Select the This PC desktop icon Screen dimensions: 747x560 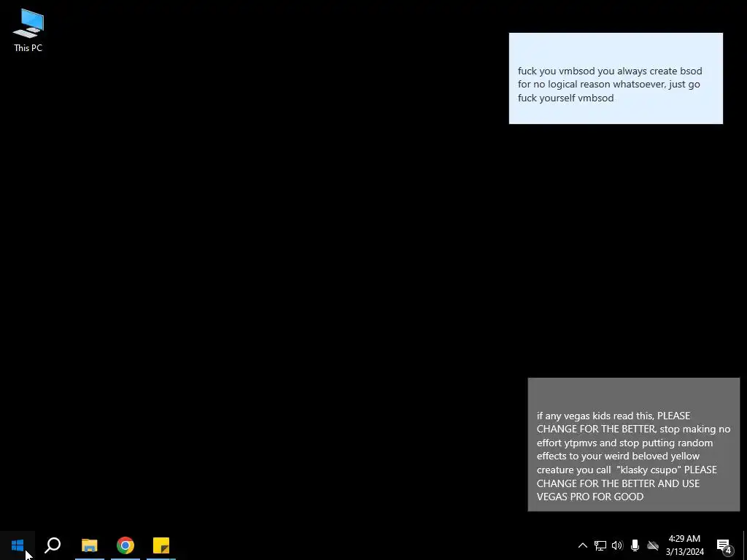28,31
